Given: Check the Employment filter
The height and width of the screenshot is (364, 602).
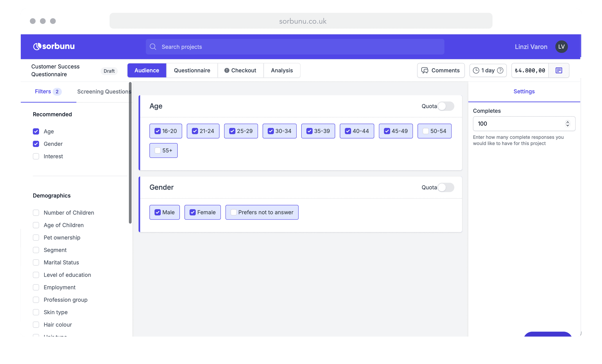Looking at the screenshot, I should click(x=36, y=287).
